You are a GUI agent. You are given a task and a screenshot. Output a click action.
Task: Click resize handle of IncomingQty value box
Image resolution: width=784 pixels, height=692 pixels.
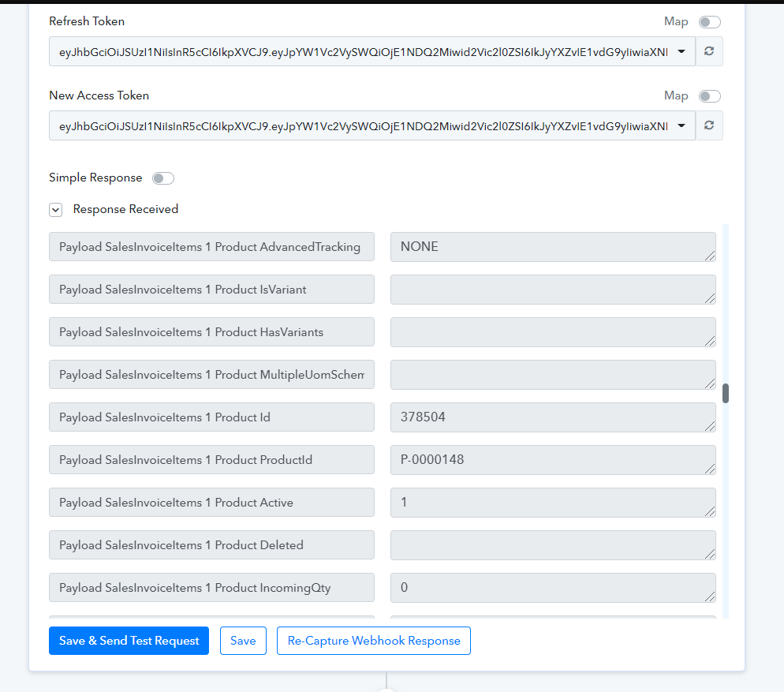click(710, 597)
